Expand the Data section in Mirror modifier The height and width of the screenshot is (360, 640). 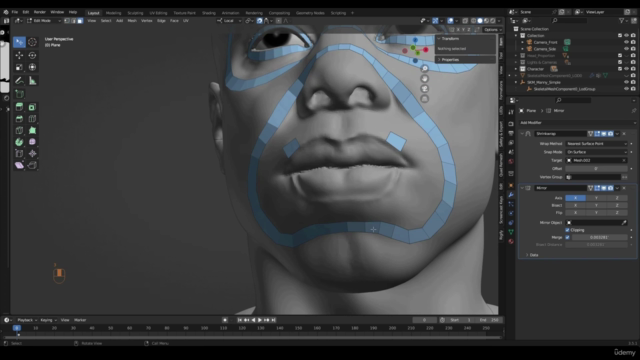click(528, 255)
